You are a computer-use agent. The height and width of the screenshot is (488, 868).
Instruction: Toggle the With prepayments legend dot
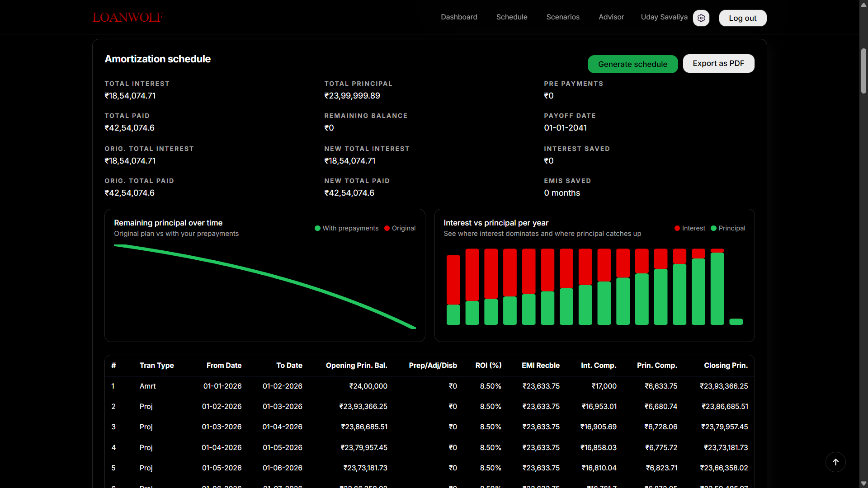point(317,228)
